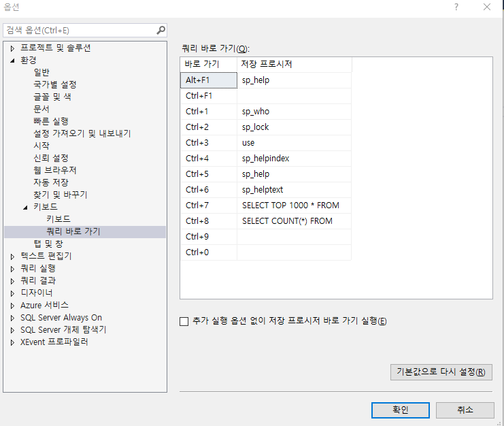
Task: Select 텍스트 편집기 tree label
Action: (x=46, y=257)
